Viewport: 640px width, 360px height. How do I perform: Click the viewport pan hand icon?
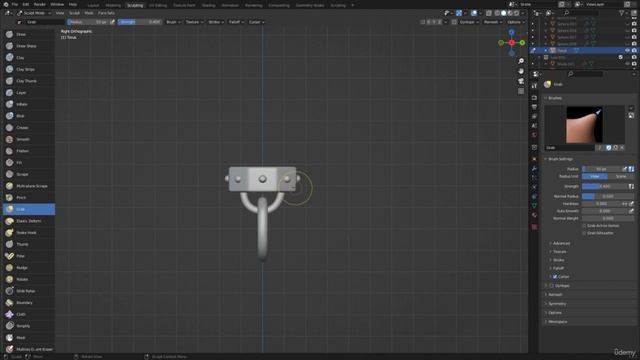[521, 71]
